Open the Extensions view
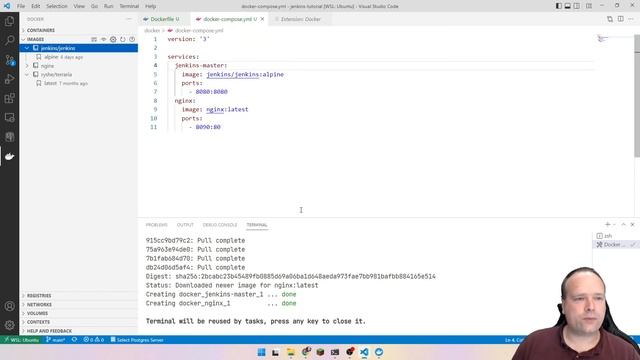 pos(9,98)
